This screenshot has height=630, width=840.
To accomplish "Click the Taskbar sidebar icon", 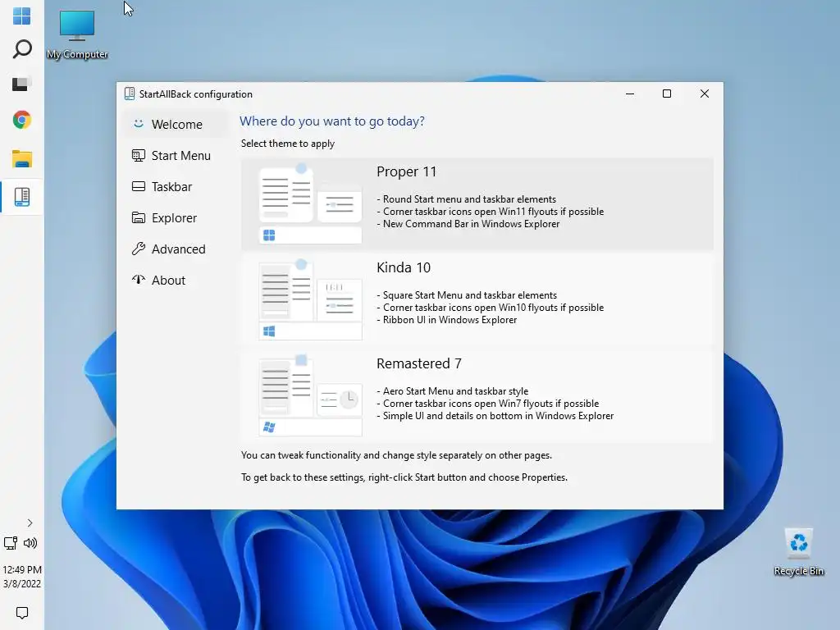I will coord(138,186).
